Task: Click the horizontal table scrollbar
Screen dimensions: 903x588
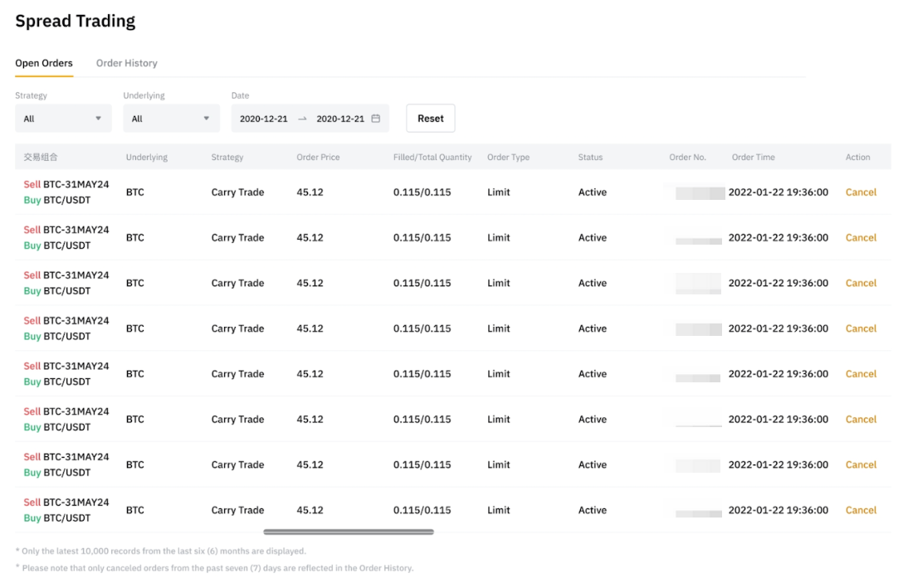Action: tap(349, 532)
